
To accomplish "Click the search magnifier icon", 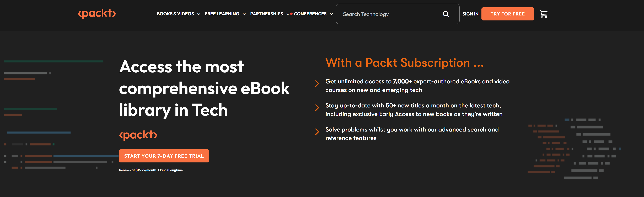I will (446, 14).
